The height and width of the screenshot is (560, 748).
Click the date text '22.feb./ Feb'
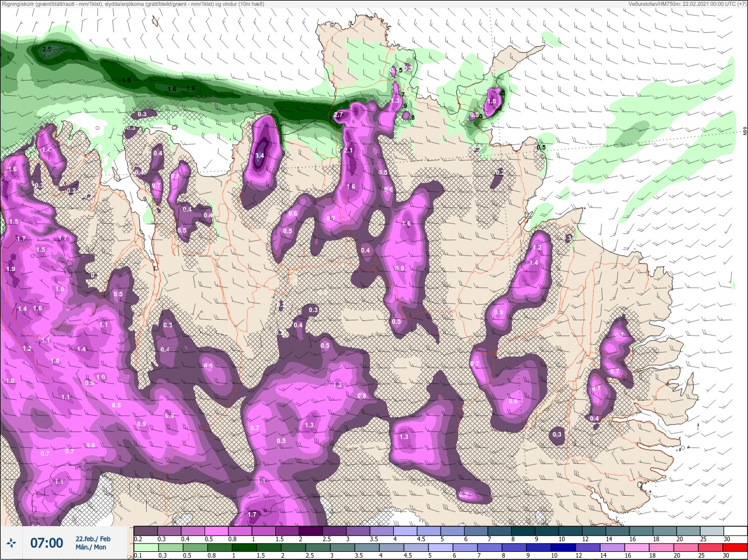[x=93, y=539]
